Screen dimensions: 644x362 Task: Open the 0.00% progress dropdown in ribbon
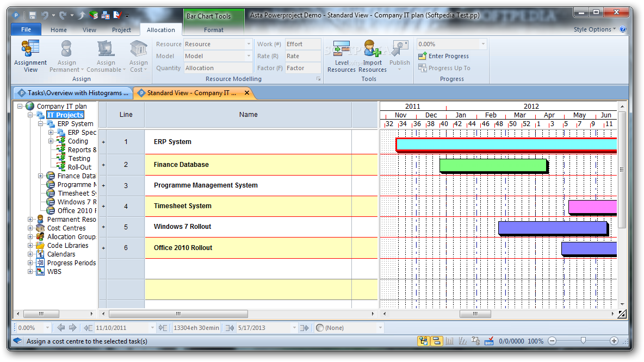[483, 44]
